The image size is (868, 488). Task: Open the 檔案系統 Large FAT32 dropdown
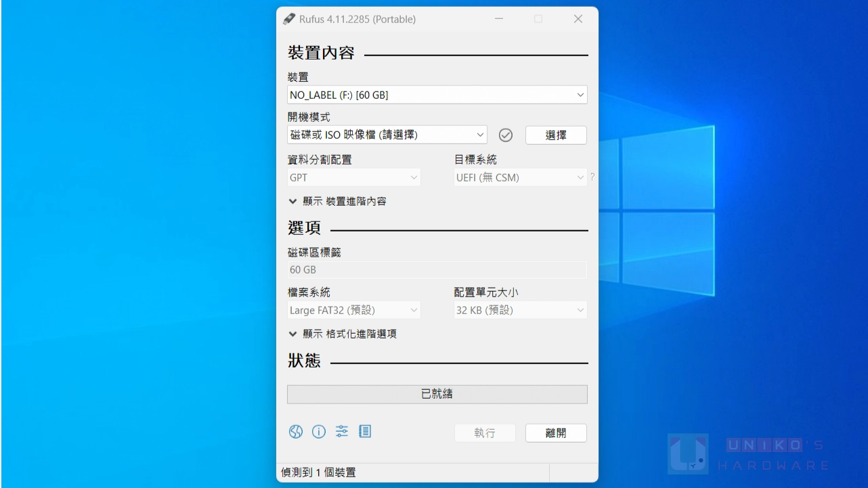coord(353,311)
